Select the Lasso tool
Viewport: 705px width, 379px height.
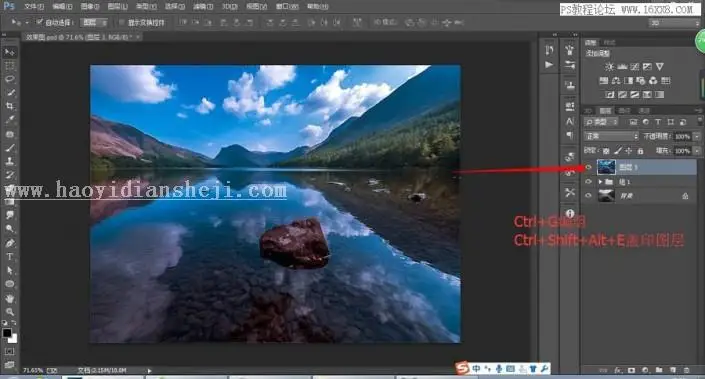9,79
